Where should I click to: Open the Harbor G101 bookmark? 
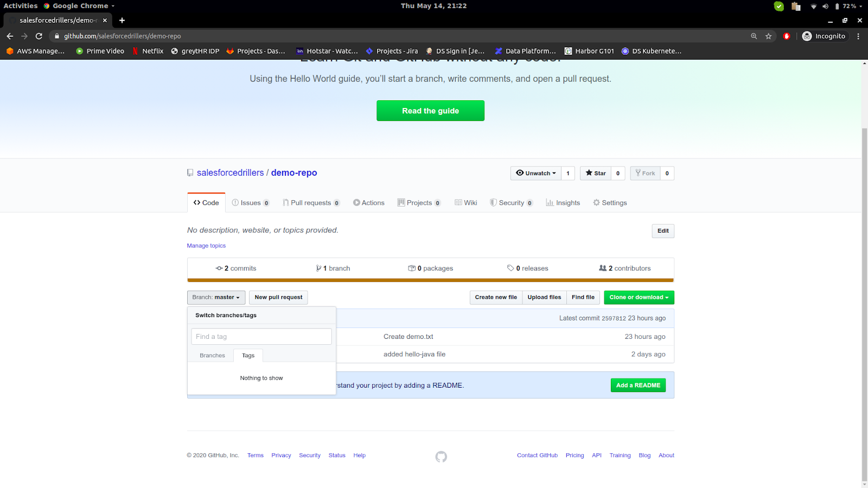click(589, 51)
